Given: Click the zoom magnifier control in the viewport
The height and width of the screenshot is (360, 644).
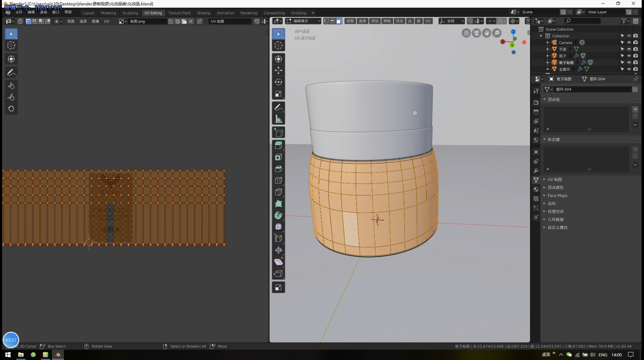Looking at the screenshot, I should pyautogui.click(x=496, y=33).
